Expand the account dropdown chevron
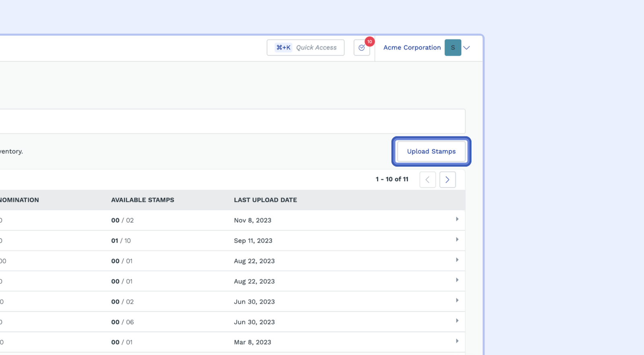644x355 pixels. [x=466, y=47]
